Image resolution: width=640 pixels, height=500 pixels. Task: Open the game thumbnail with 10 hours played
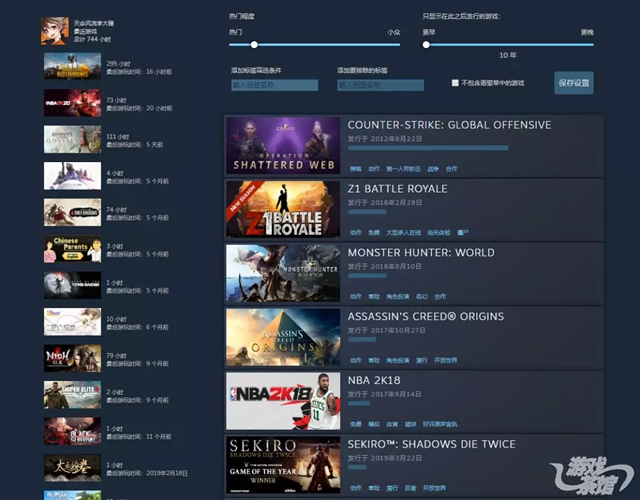pyautogui.click(x=72, y=322)
